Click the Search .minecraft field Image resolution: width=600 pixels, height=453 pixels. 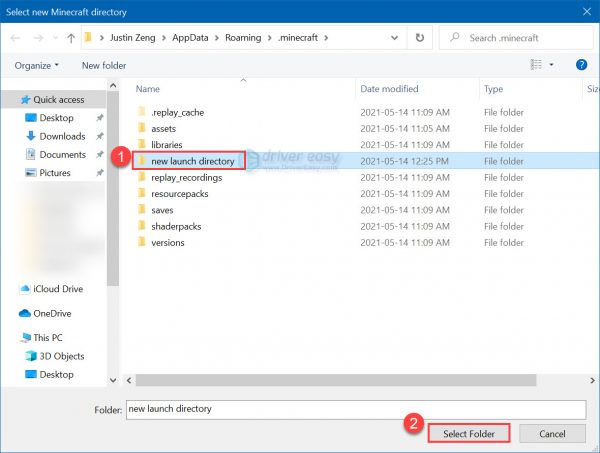pyautogui.click(x=515, y=37)
